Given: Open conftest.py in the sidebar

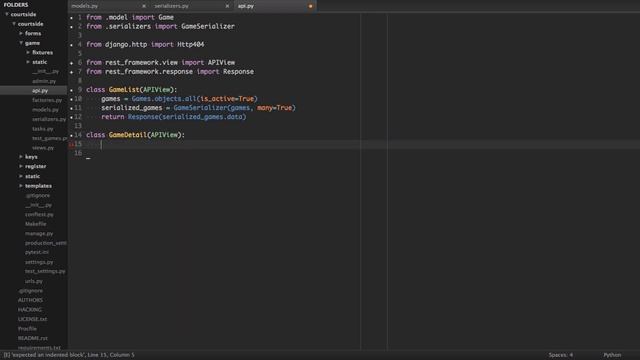Looking at the screenshot, I should pos(39,214).
